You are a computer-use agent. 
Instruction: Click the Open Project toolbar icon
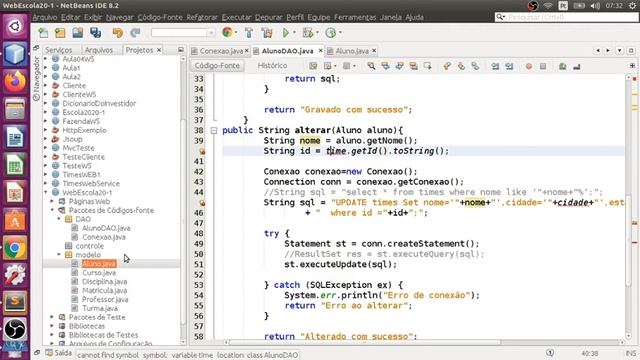pyautogui.click(x=78, y=33)
